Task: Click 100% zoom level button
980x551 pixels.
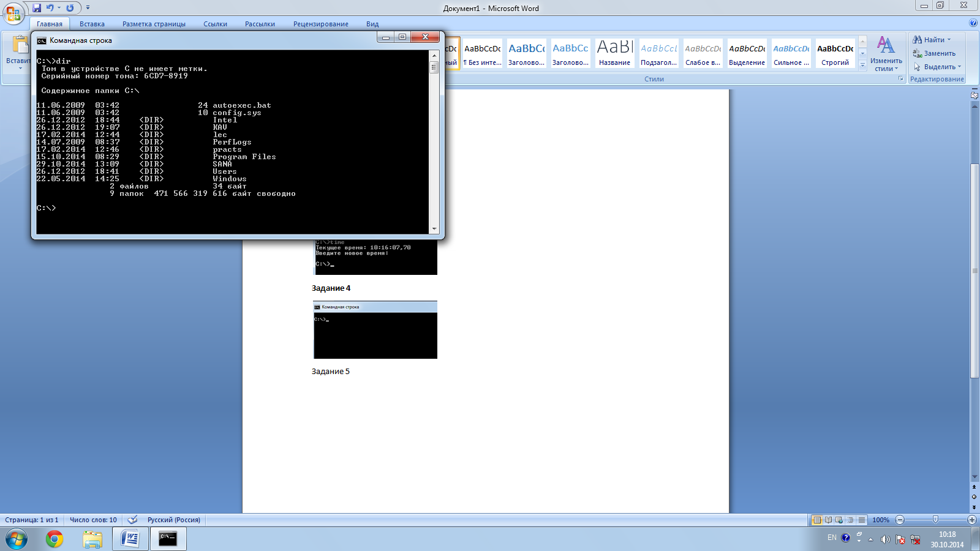Action: (881, 520)
